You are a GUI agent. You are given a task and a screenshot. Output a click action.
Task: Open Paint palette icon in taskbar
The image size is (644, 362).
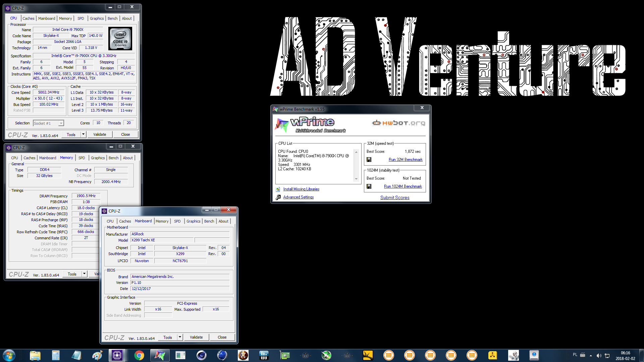[x=97, y=355]
